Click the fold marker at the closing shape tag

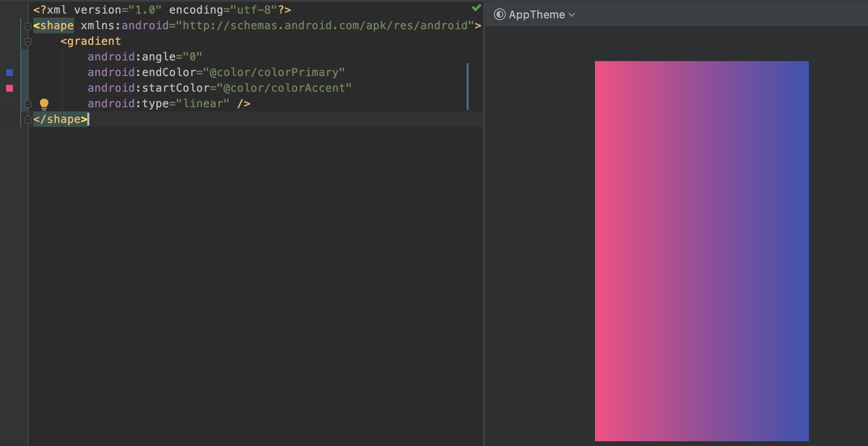tap(28, 119)
